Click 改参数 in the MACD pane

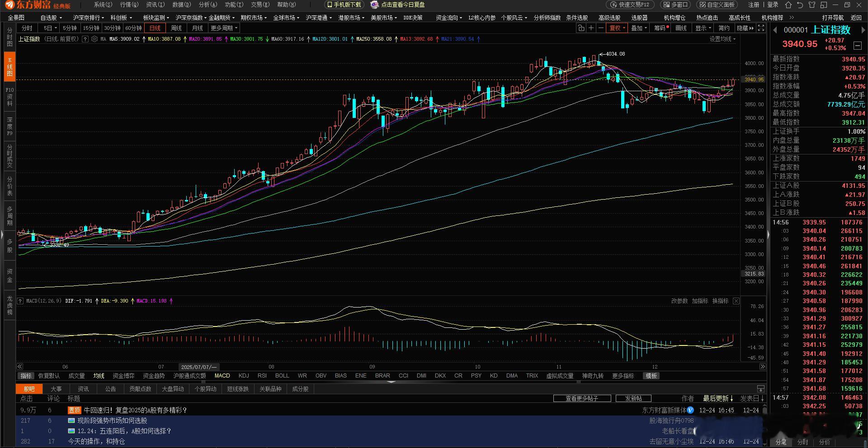click(x=679, y=301)
